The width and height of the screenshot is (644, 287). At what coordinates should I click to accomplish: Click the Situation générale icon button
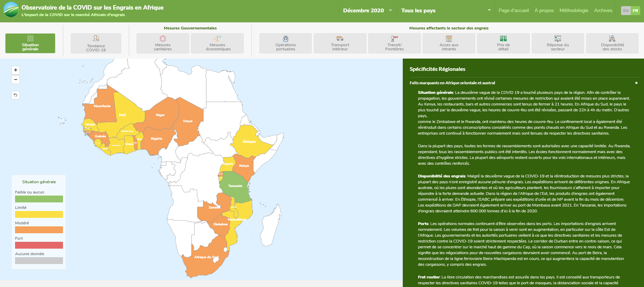30,43
